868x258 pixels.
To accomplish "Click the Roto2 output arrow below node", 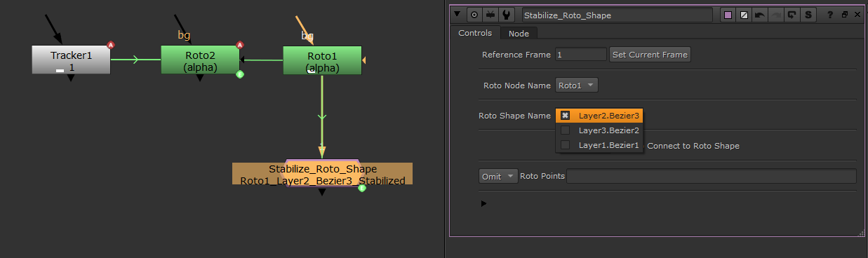I will (200, 78).
